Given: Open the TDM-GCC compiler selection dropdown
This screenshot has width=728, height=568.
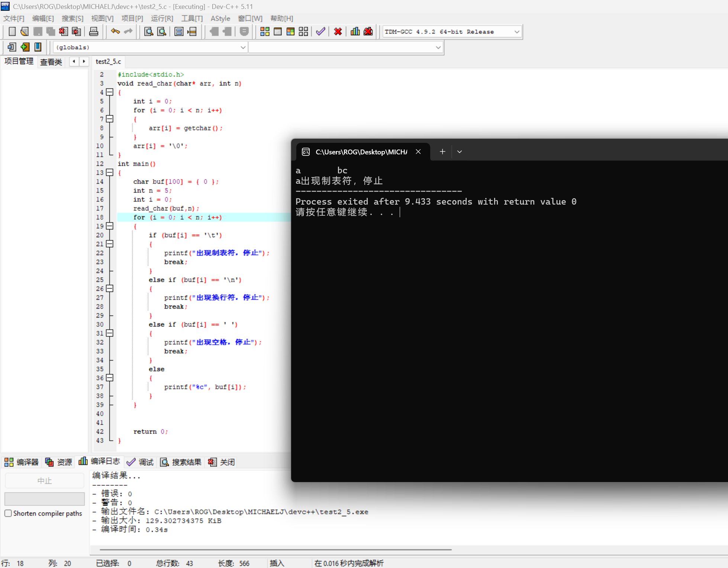Looking at the screenshot, I should pyautogui.click(x=516, y=32).
